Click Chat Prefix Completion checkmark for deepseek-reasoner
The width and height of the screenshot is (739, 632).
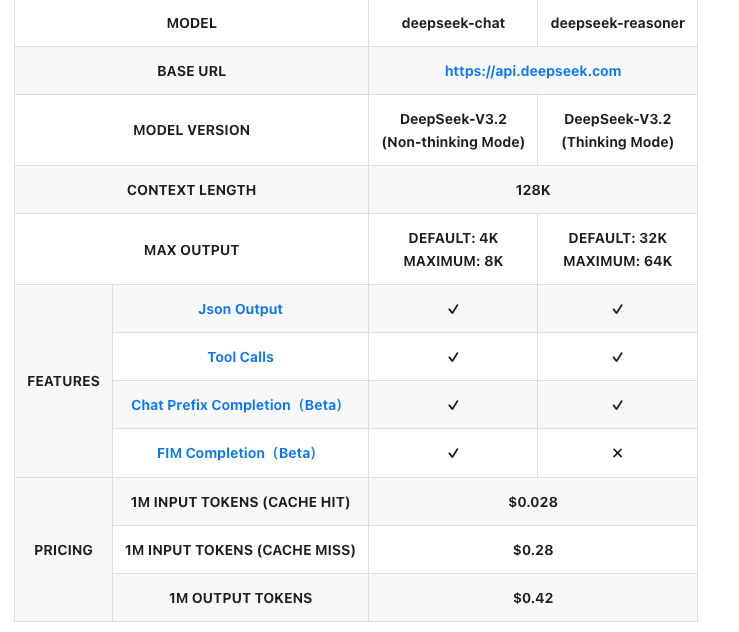617,405
